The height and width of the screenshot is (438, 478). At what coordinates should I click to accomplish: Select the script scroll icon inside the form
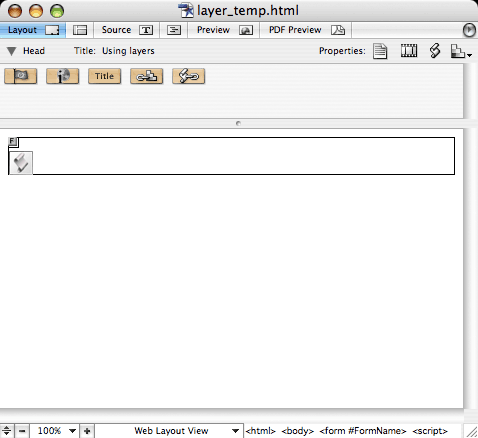21,163
